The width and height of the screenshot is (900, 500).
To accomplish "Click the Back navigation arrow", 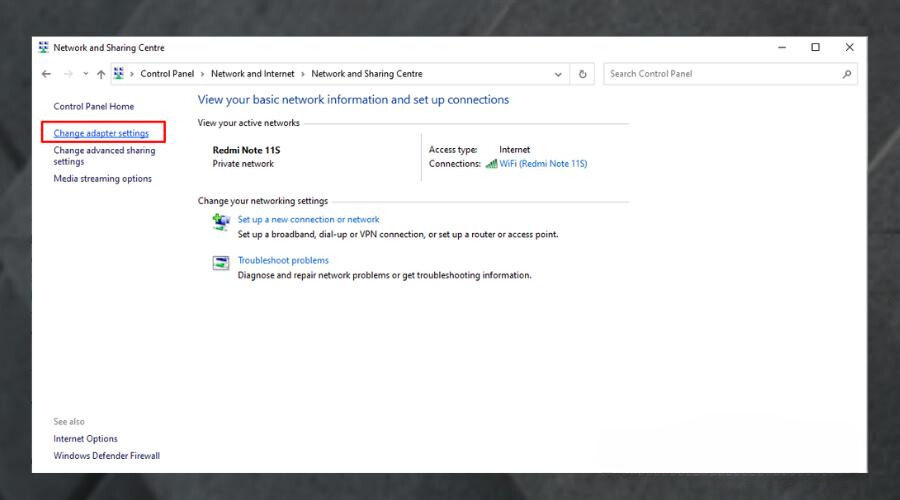I will pos(46,74).
